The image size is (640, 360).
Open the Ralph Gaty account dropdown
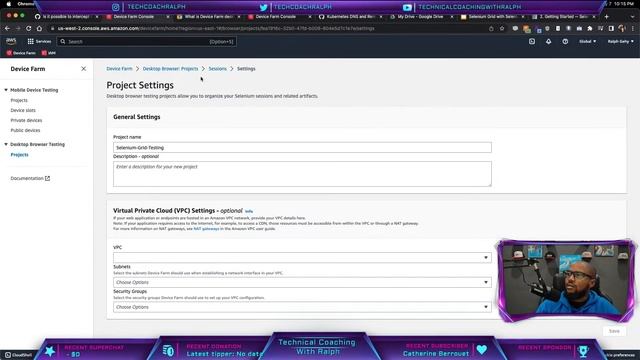click(x=620, y=41)
